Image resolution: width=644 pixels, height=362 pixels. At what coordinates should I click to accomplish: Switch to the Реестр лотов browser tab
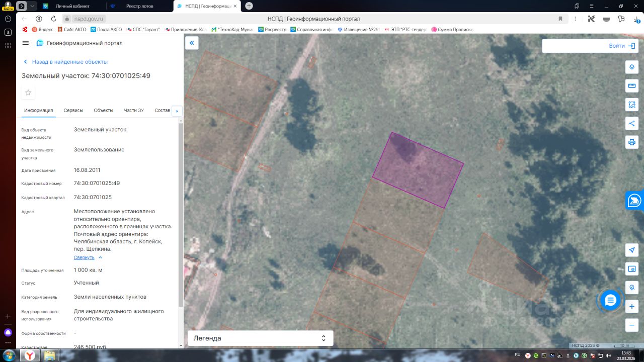click(139, 6)
